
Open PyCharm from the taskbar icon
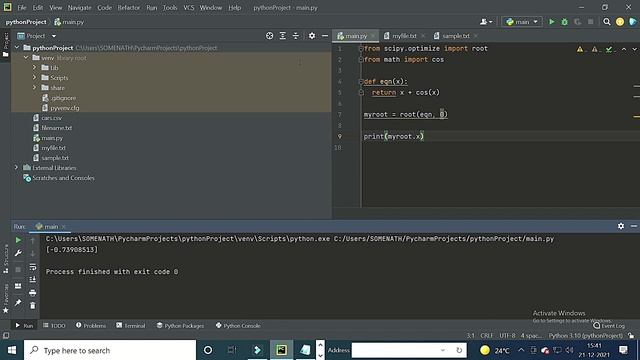click(281, 350)
